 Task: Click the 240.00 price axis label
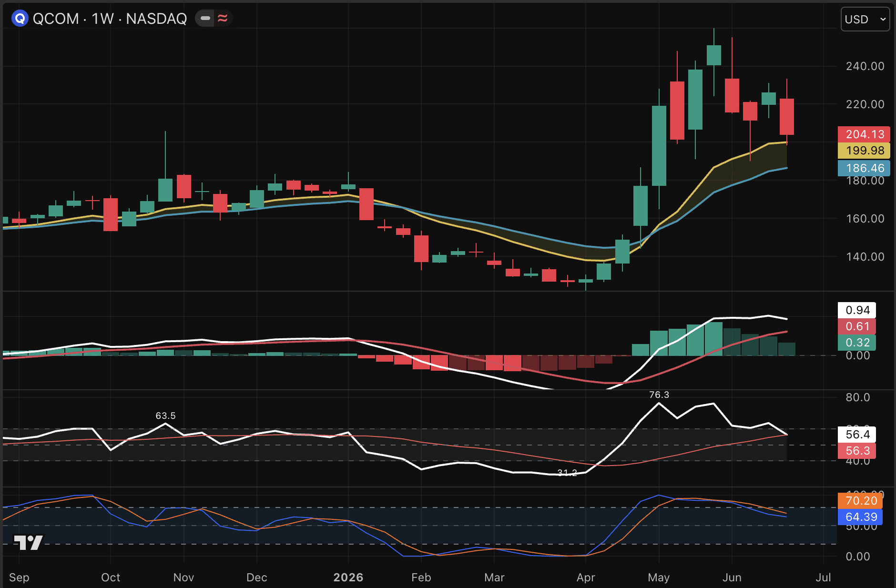(x=865, y=66)
